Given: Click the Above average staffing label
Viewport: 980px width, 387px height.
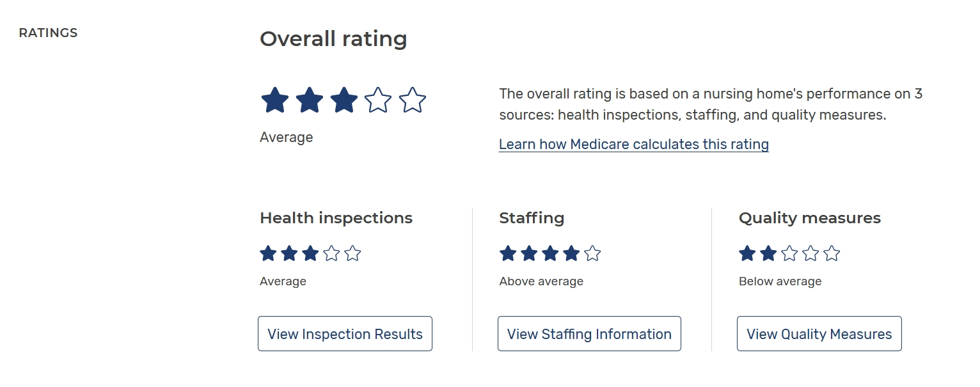Looking at the screenshot, I should [x=541, y=281].
